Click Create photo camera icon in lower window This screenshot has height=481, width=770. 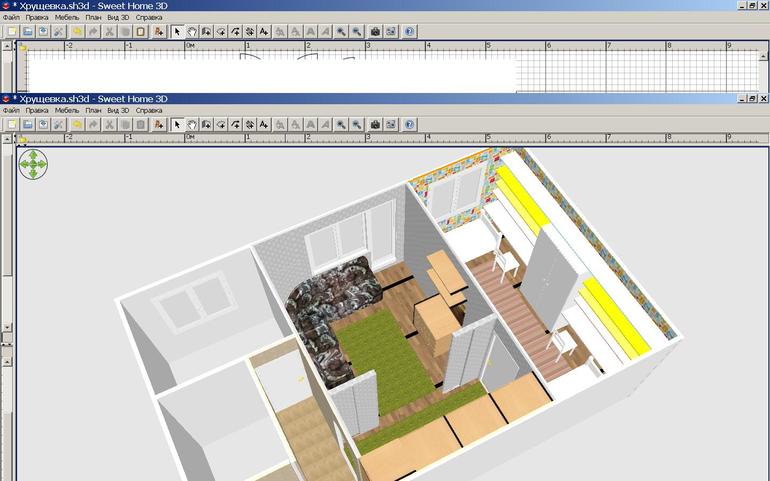tap(375, 125)
